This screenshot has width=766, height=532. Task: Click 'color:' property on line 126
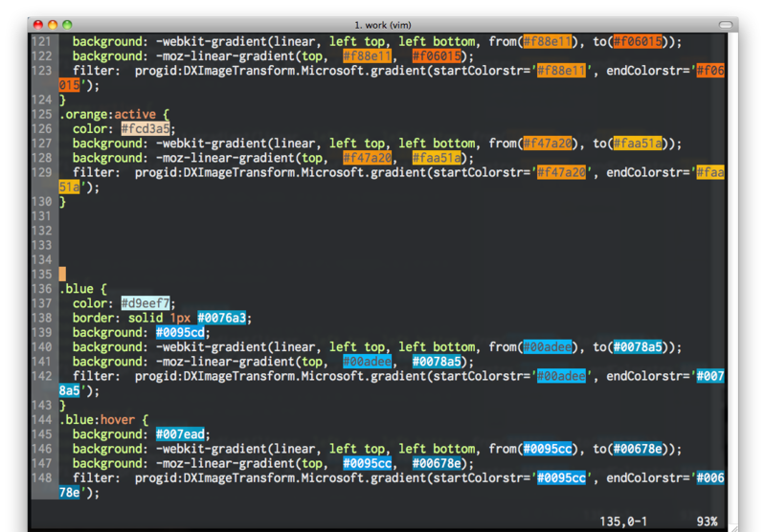[93, 129]
